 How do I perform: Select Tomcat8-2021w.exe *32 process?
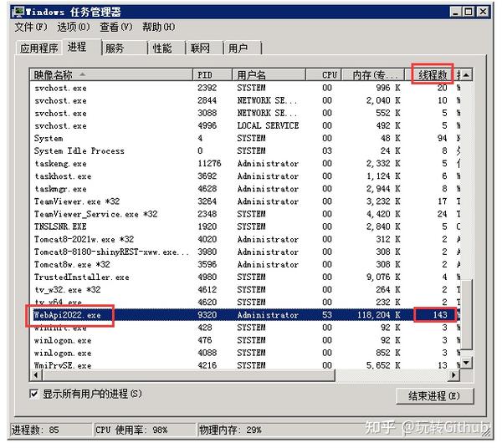(x=244, y=239)
